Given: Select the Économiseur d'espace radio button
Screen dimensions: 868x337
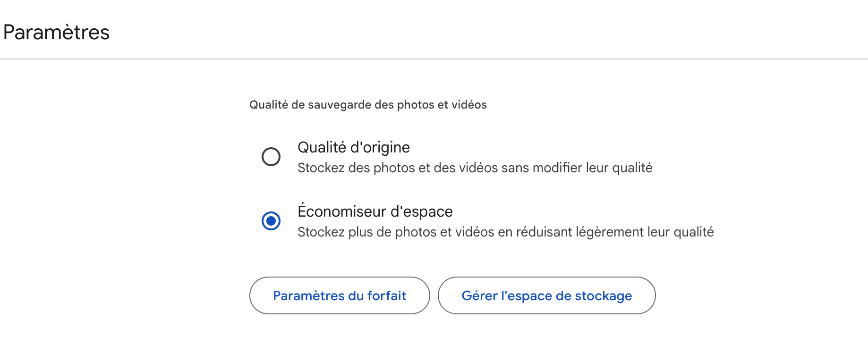Looking at the screenshot, I should (271, 221).
